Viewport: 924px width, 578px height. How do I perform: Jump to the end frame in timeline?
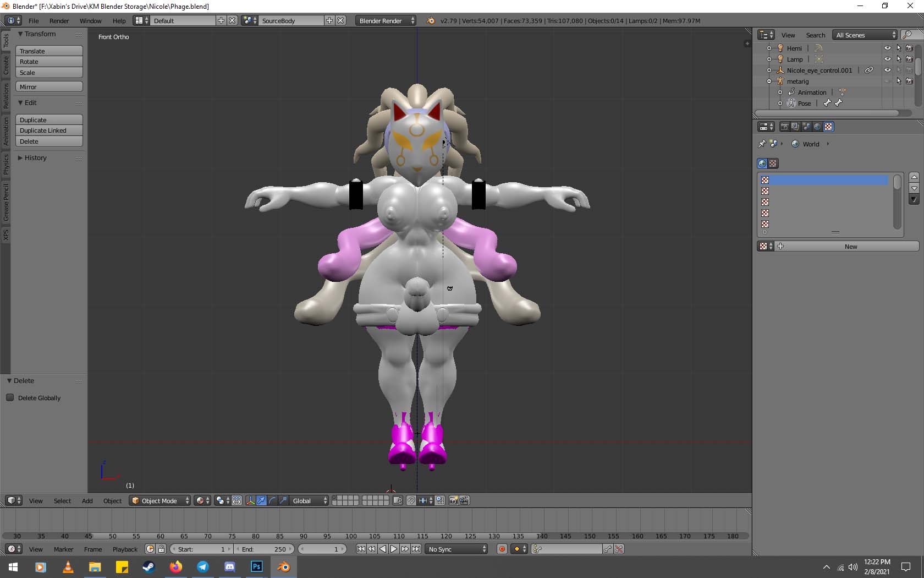[416, 549]
